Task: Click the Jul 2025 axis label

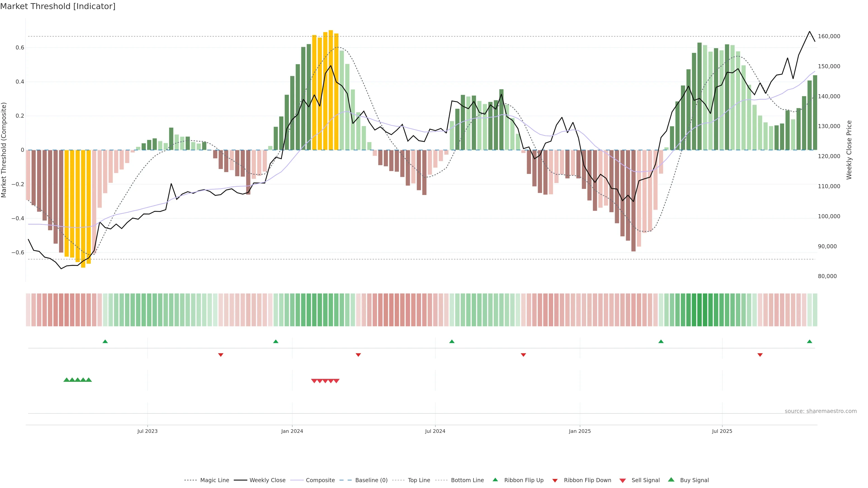Action: coord(722,431)
